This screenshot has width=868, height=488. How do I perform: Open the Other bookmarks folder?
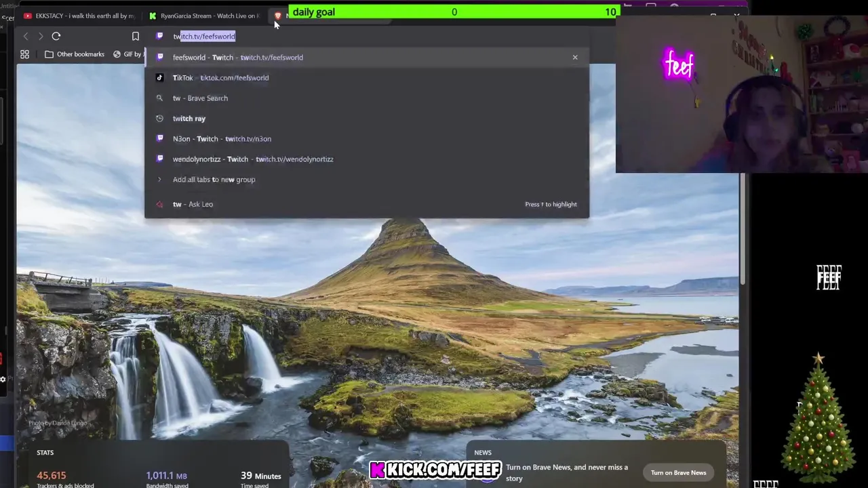(x=75, y=54)
